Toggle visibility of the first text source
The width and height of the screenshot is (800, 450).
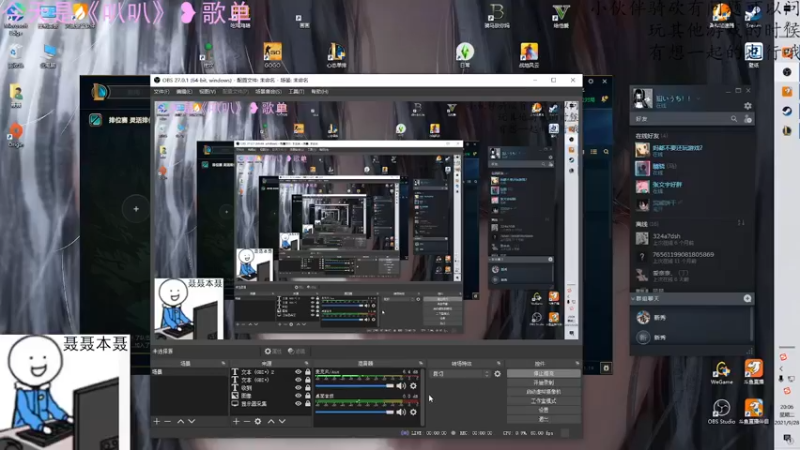(298, 372)
